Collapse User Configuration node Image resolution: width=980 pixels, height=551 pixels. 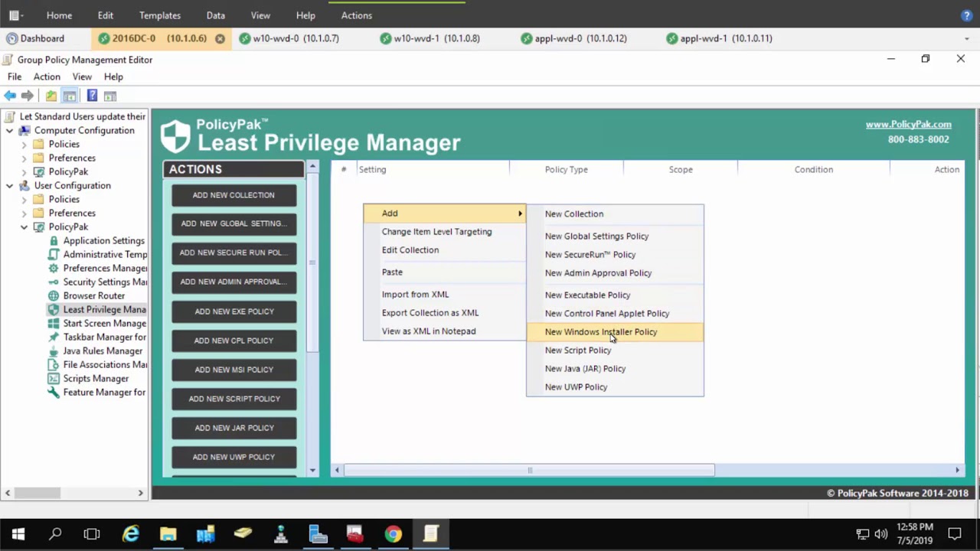pos(9,186)
